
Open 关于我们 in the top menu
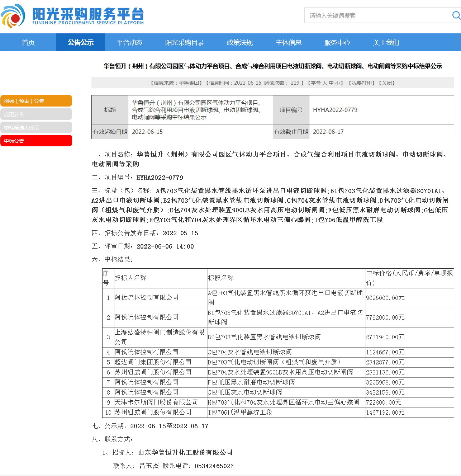tap(386, 43)
